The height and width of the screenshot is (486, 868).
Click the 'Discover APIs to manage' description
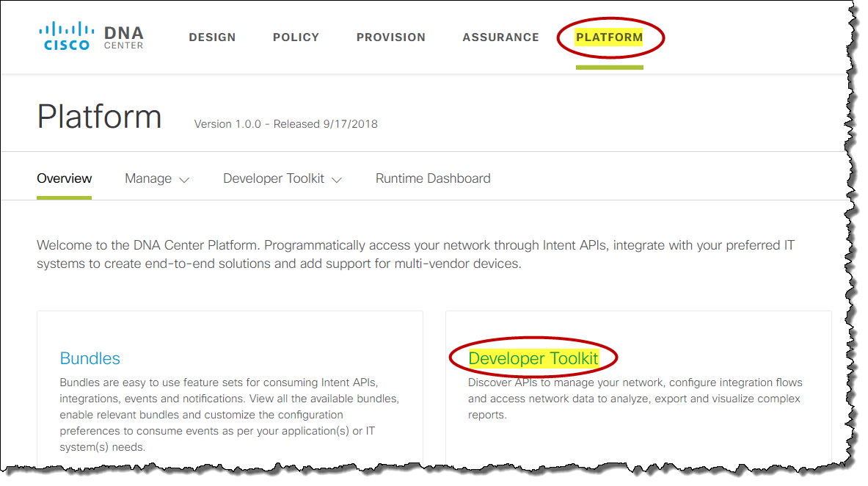tap(635, 399)
